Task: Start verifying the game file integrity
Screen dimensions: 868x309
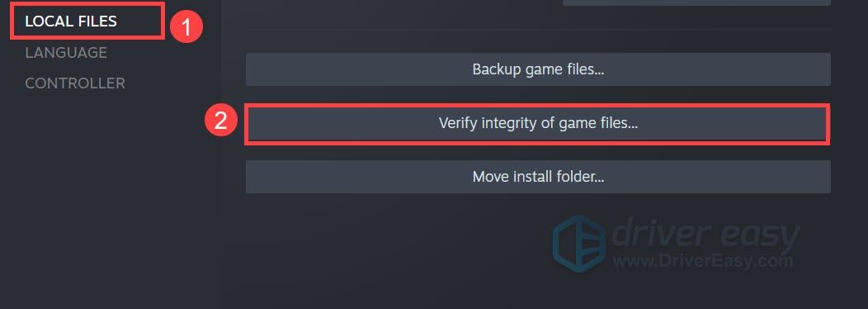Action: point(538,123)
